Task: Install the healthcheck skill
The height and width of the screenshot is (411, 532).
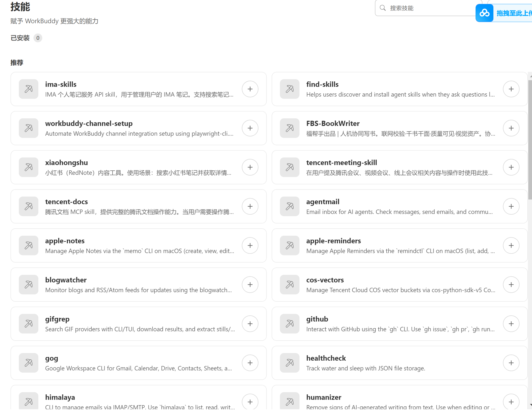Action: [511, 363]
